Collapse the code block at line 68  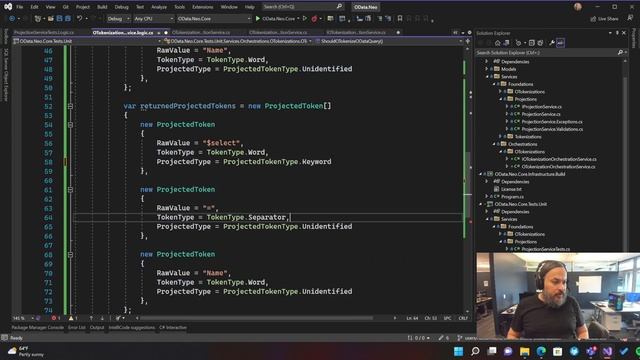click(70, 255)
